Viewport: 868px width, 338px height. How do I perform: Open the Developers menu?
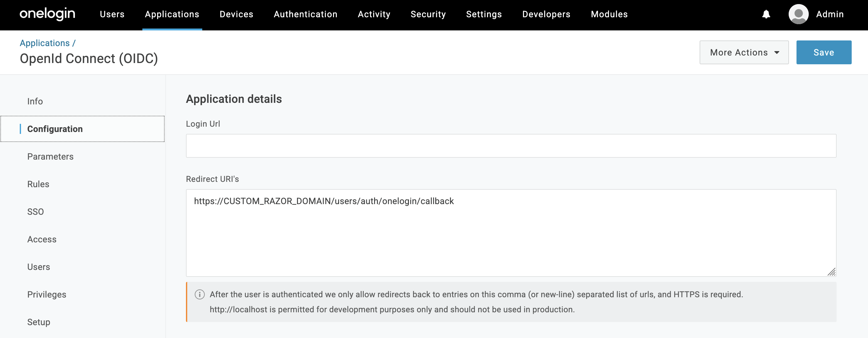[546, 14]
